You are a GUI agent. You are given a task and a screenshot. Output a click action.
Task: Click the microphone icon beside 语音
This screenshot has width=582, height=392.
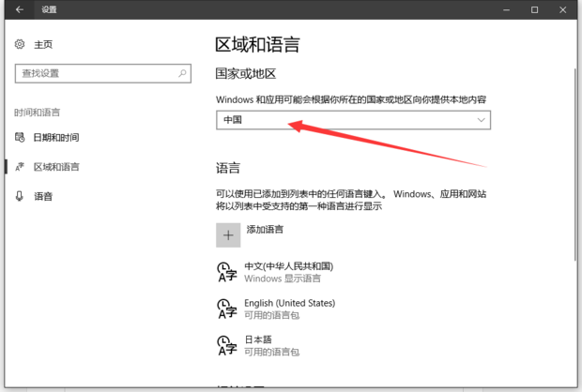pyautogui.click(x=20, y=196)
